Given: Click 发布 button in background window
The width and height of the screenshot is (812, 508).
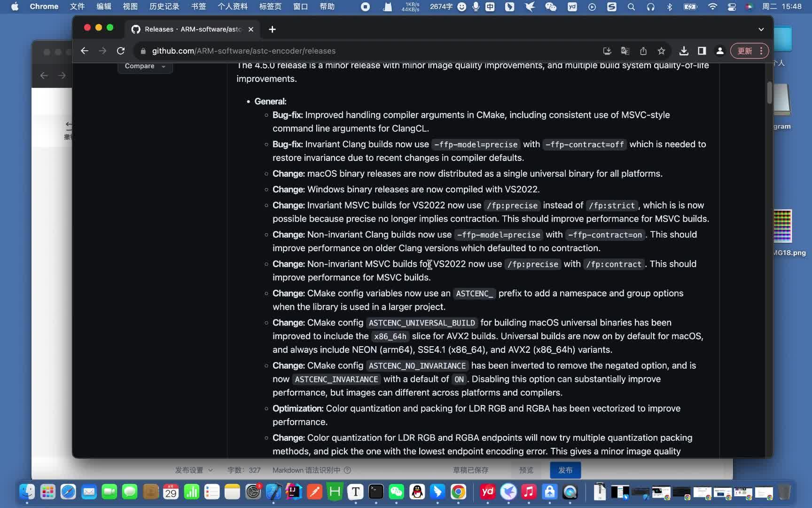Looking at the screenshot, I should [x=565, y=470].
